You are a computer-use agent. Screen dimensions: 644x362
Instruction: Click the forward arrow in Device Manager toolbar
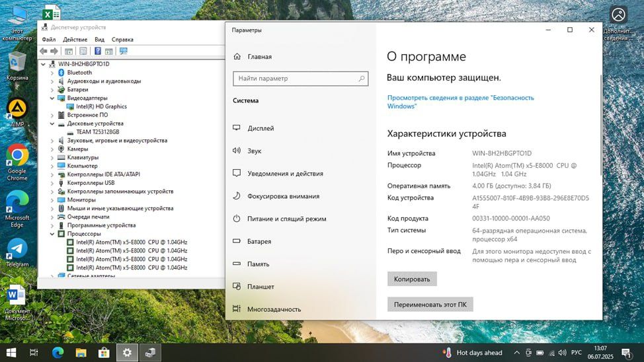[54, 51]
